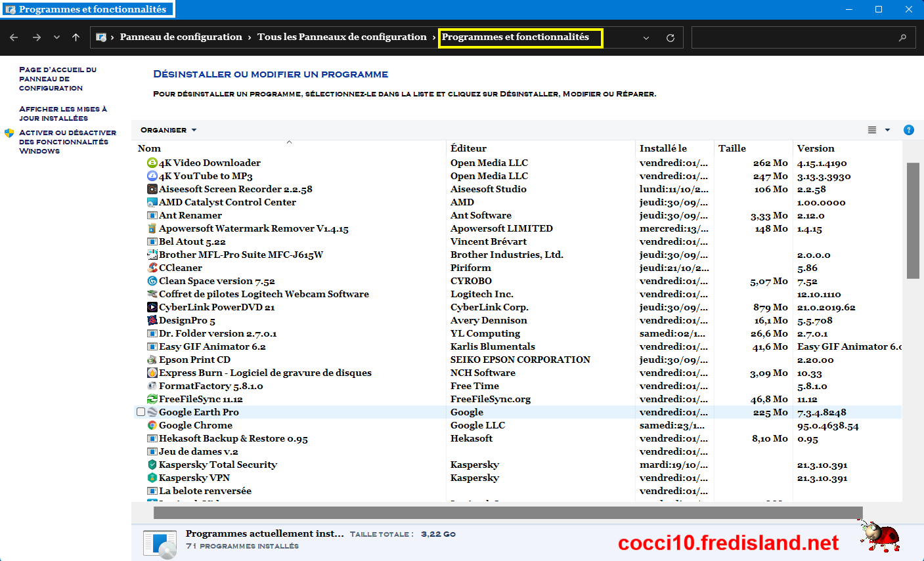Click the Clean Space icon
This screenshot has width=924, height=561.
[152, 281]
